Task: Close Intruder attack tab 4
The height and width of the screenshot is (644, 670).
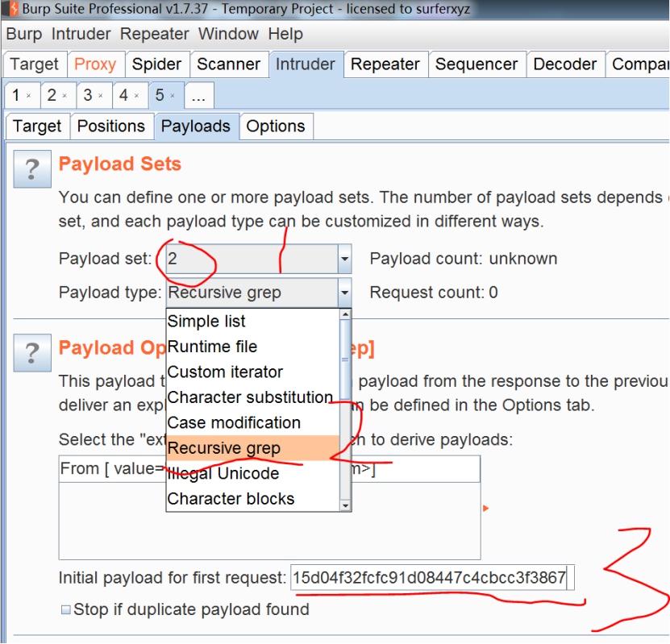Action: pyautogui.click(x=136, y=96)
